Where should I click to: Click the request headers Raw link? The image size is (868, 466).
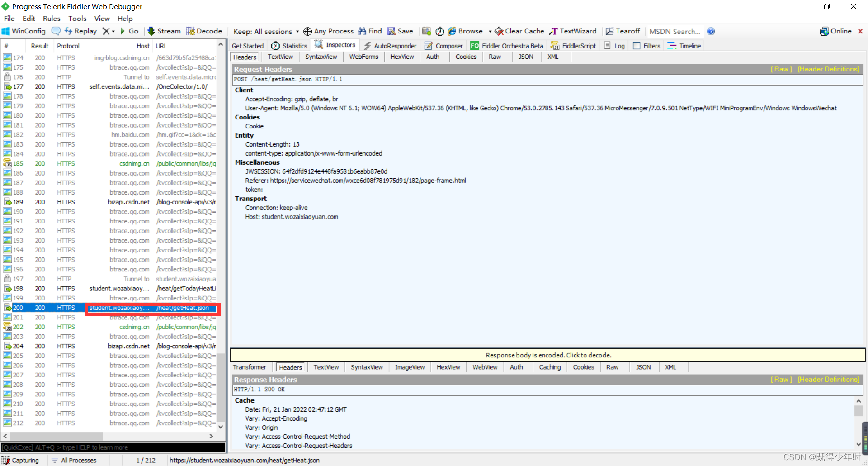[x=781, y=69]
